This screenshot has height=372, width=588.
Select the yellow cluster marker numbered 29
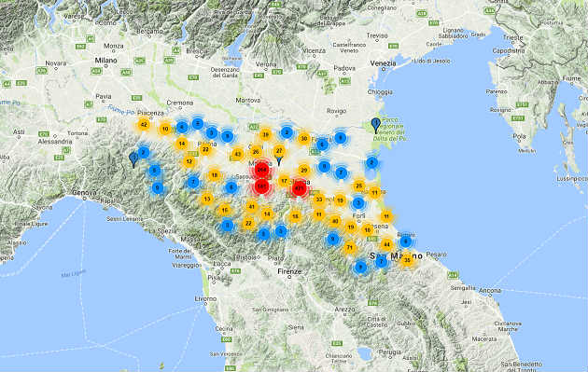(304, 170)
